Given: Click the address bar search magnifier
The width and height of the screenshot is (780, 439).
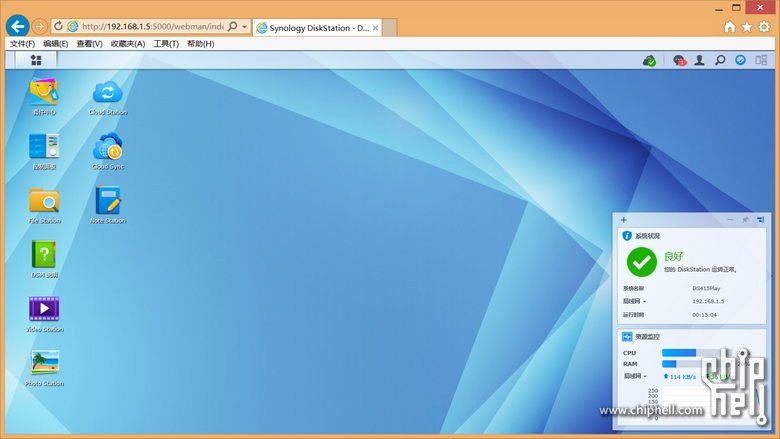Looking at the screenshot, I should coord(232,26).
